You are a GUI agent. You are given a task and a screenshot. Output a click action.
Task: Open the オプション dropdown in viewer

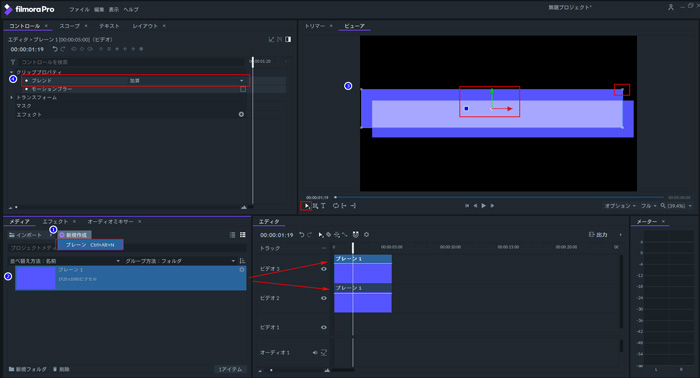click(x=620, y=206)
